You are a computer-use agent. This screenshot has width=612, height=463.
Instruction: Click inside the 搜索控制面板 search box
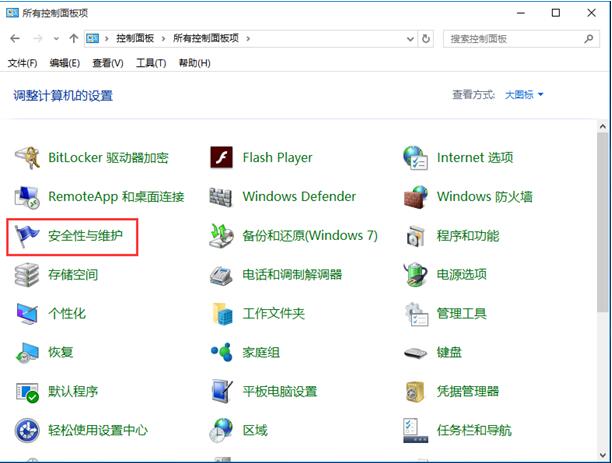click(x=521, y=39)
